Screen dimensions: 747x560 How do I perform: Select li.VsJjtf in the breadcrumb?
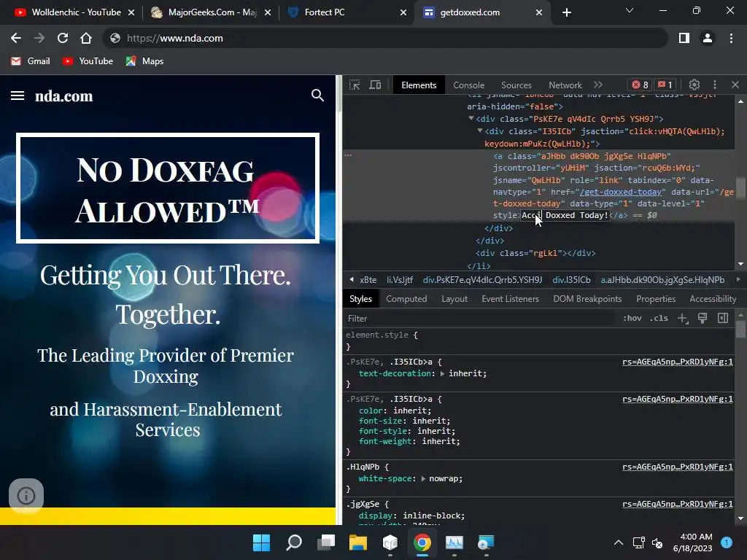point(399,280)
